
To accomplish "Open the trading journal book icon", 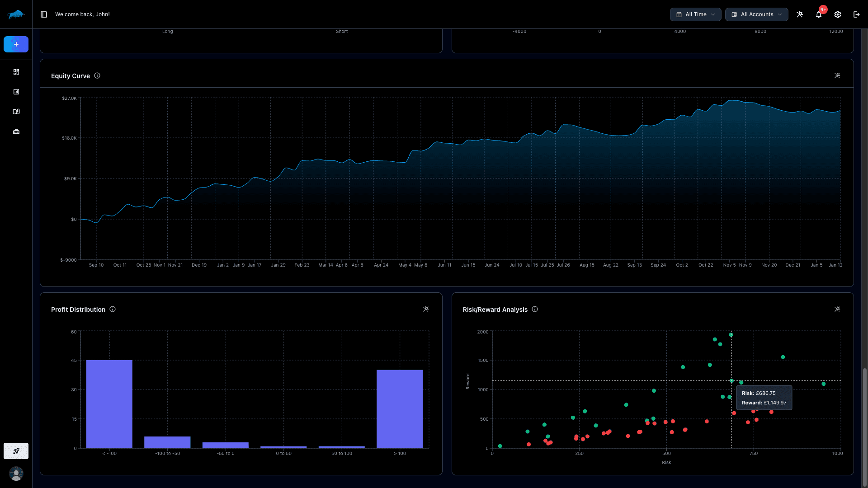I will click(16, 111).
